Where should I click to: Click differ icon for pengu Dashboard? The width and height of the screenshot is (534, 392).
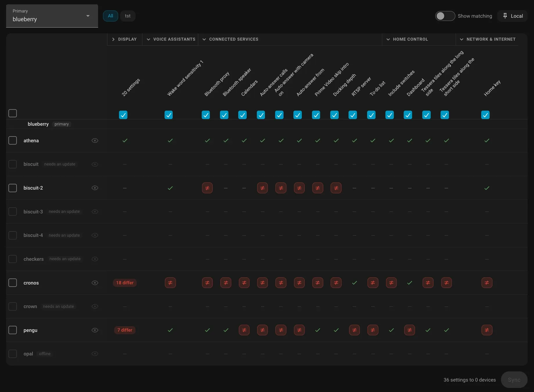409,330
